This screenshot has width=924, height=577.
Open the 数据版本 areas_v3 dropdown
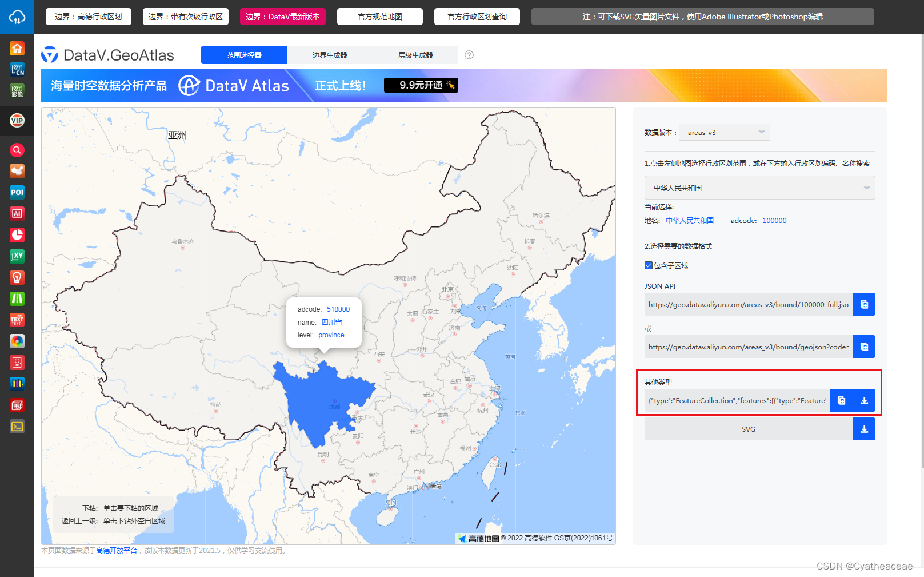click(x=724, y=132)
